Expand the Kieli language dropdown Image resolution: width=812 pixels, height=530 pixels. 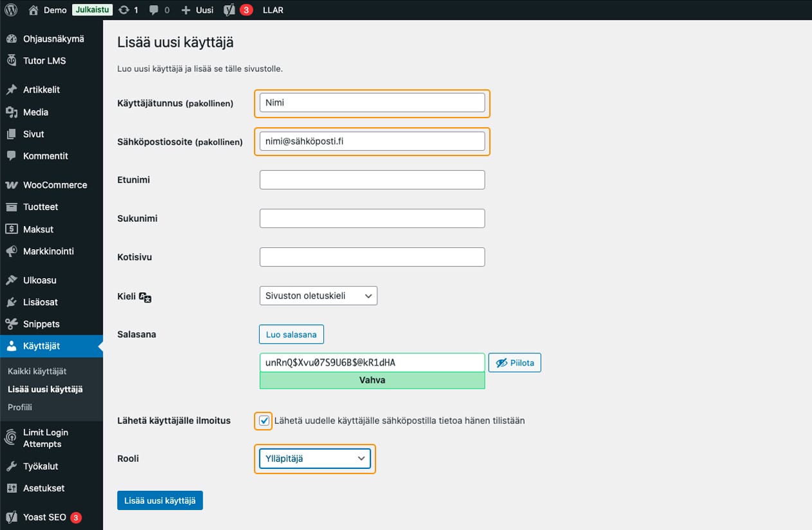tap(318, 296)
